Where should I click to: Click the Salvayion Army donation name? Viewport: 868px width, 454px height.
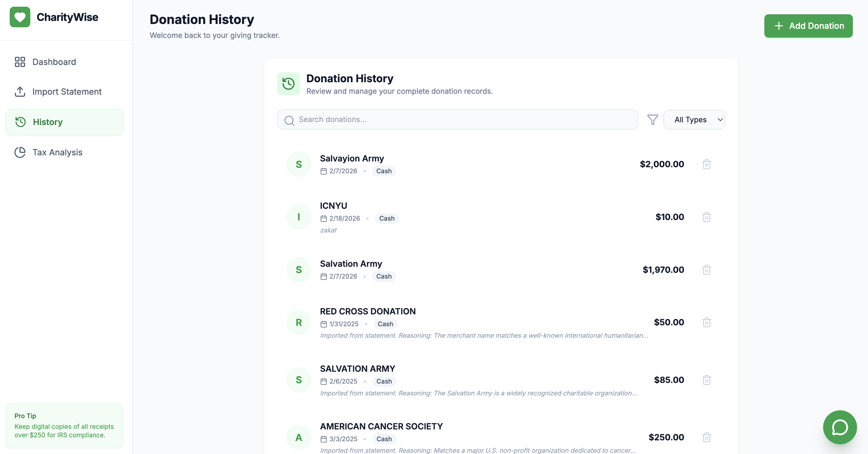(x=352, y=158)
